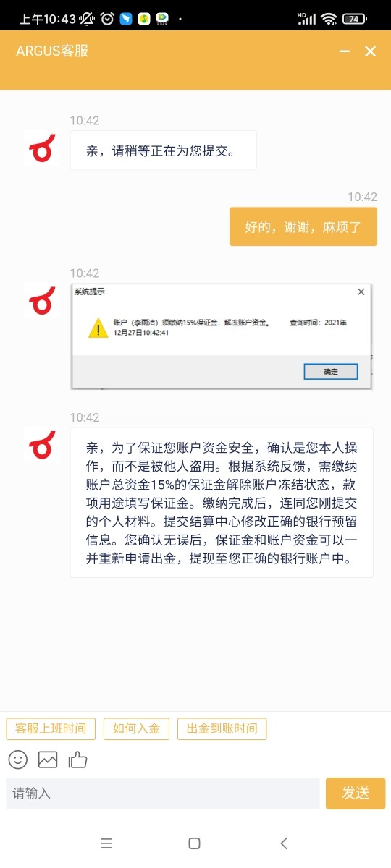Focus the 请输入 message input field
The height and width of the screenshot is (868, 391).
coord(163,793)
